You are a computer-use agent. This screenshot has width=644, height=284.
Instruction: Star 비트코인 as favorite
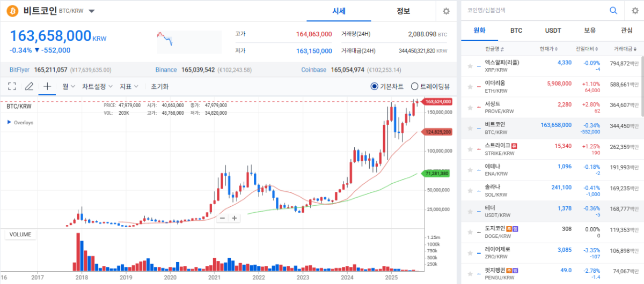(x=470, y=129)
